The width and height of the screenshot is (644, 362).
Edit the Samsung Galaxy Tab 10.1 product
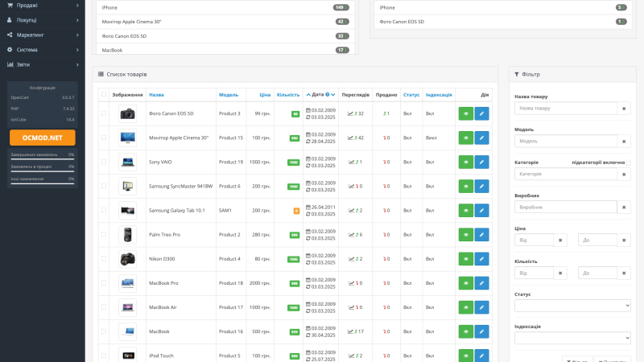pyautogui.click(x=481, y=211)
